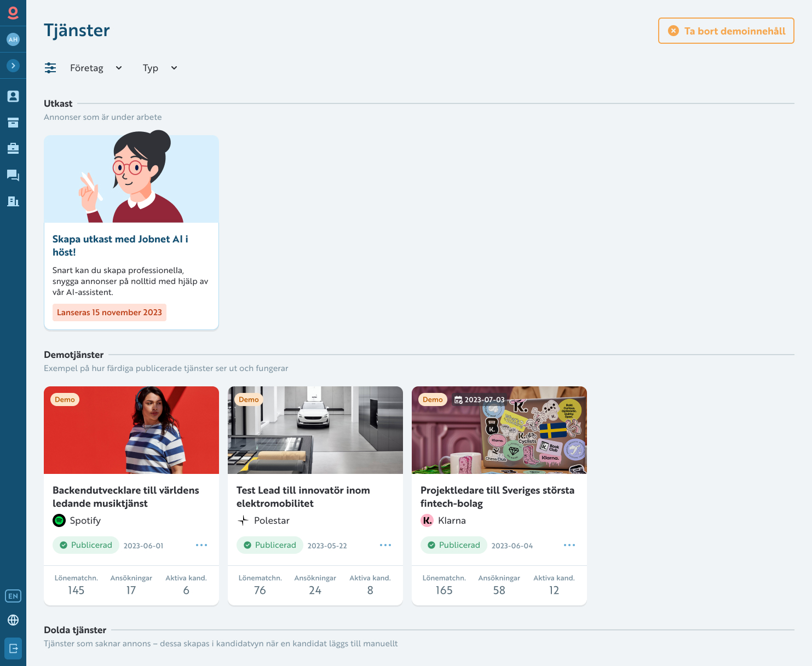Open the options menu on the Polestar card
Screen dimensions: 812x666
pyautogui.click(x=385, y=545)
